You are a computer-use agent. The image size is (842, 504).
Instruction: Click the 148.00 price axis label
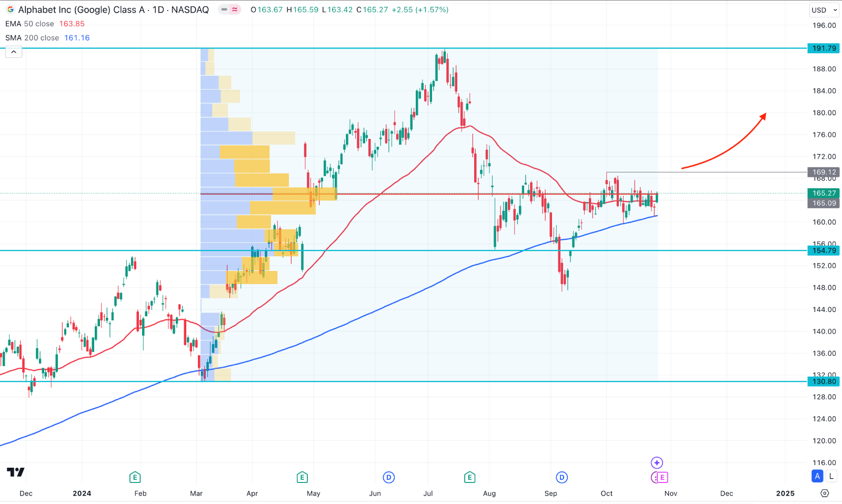pos(824,287)
